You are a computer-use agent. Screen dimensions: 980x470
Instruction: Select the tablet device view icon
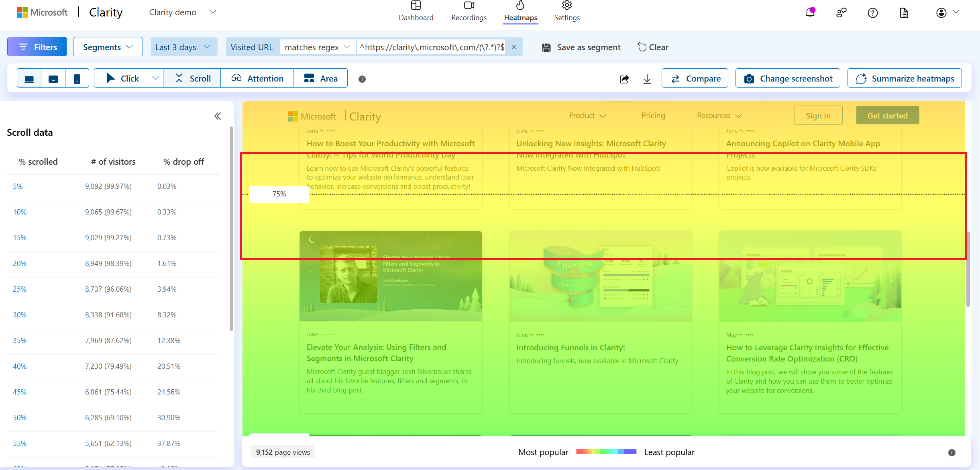[53, 79]
